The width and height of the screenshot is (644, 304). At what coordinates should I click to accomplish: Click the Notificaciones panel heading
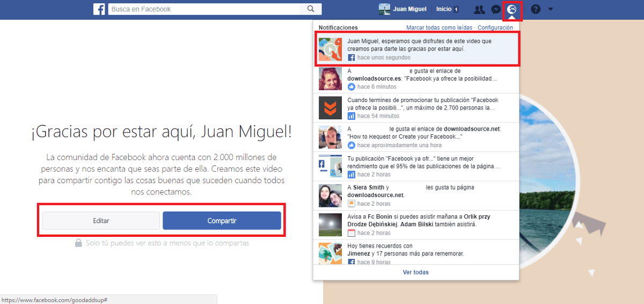pyautogui.click(x=338, y=27)
